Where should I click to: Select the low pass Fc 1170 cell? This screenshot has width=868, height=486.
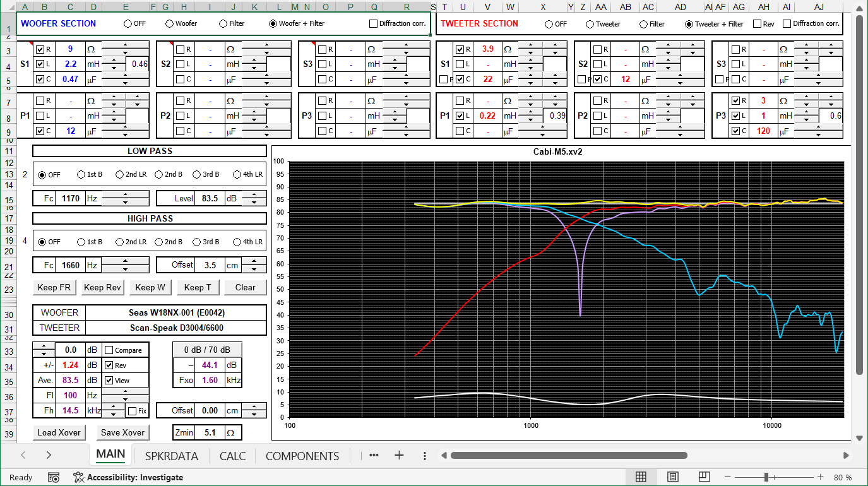click(x=71, y=198)
